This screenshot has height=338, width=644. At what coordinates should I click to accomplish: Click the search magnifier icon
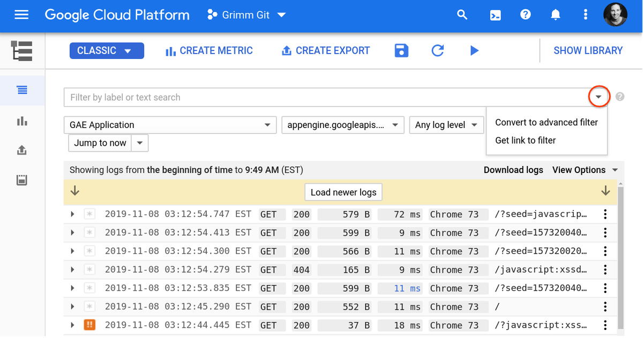click(462, 15)
